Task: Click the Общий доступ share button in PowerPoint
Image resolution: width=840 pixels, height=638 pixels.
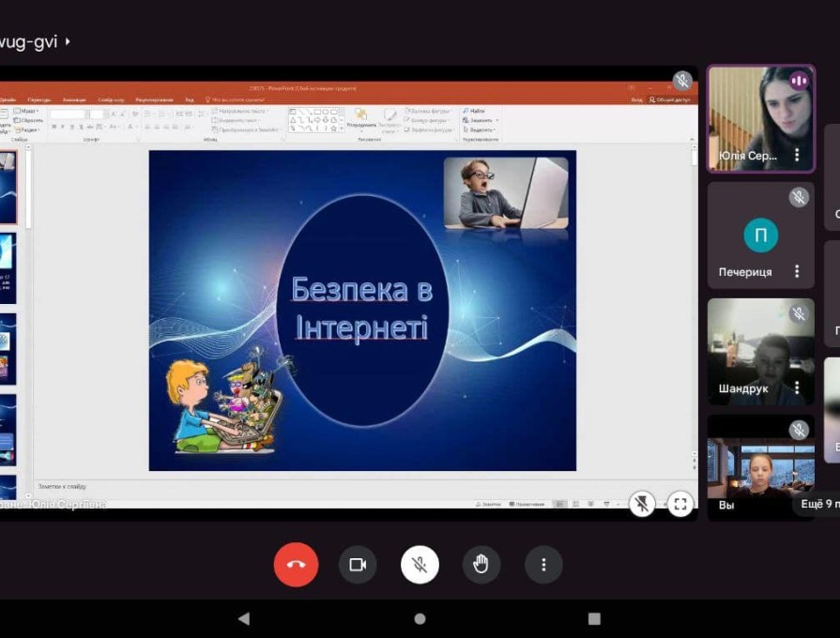Action: [669, 99]
